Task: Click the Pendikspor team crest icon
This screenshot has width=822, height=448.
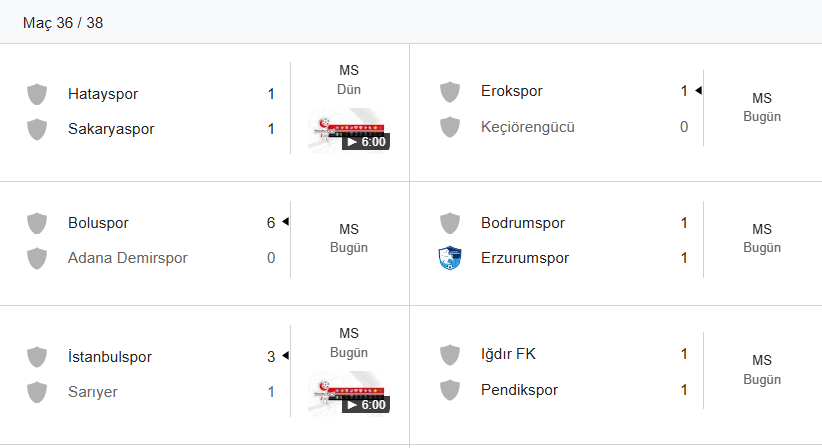Action: click(450, 390)
